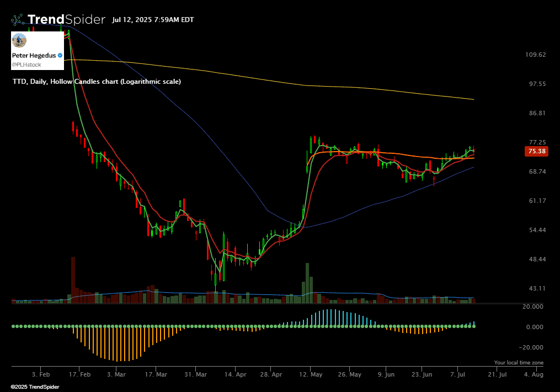Click the red 75.38 current price tag
560x392 pixels.
537,151
